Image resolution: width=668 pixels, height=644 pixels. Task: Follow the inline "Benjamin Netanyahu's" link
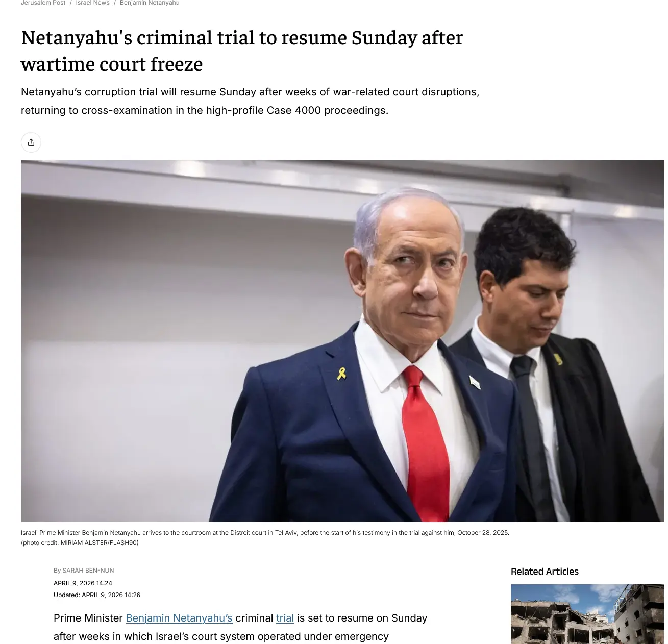[179, 618]
